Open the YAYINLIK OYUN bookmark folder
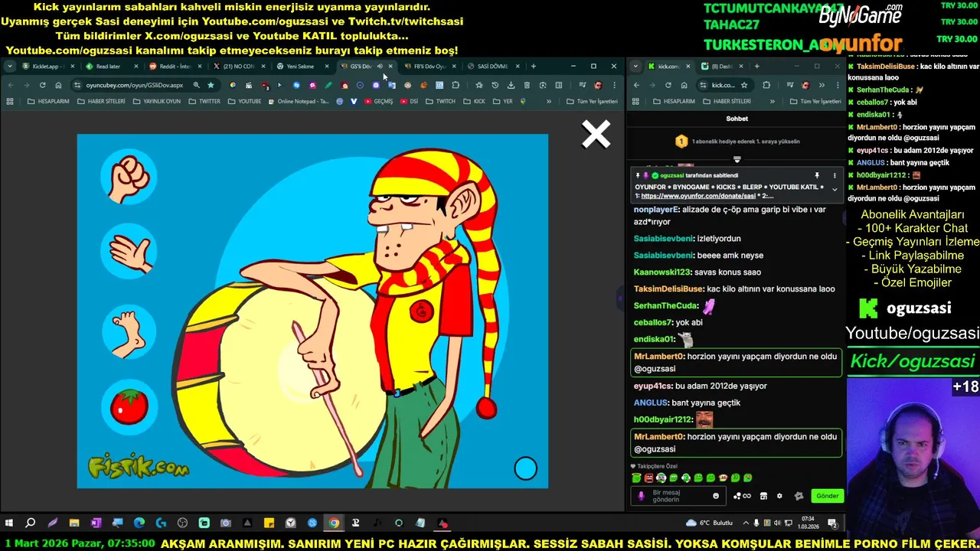 pyautogui.click(x=157, y=101)
